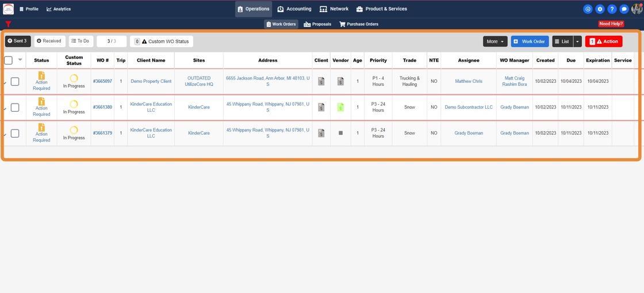Click Action Required icon for WO #3665097

(x=41, y=75)
